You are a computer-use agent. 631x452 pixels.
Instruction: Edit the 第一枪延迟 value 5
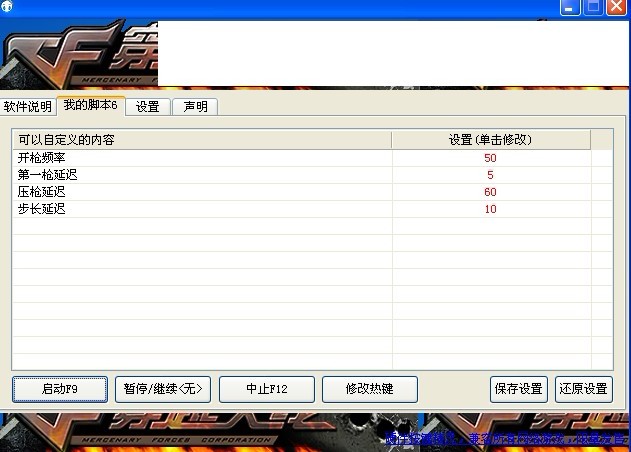490,175
